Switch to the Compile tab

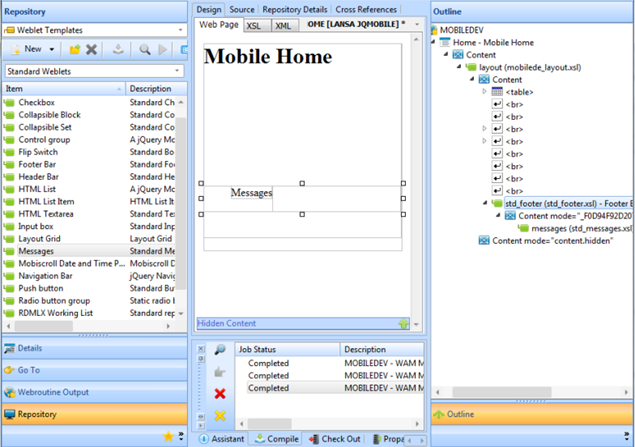pos(277,439)
